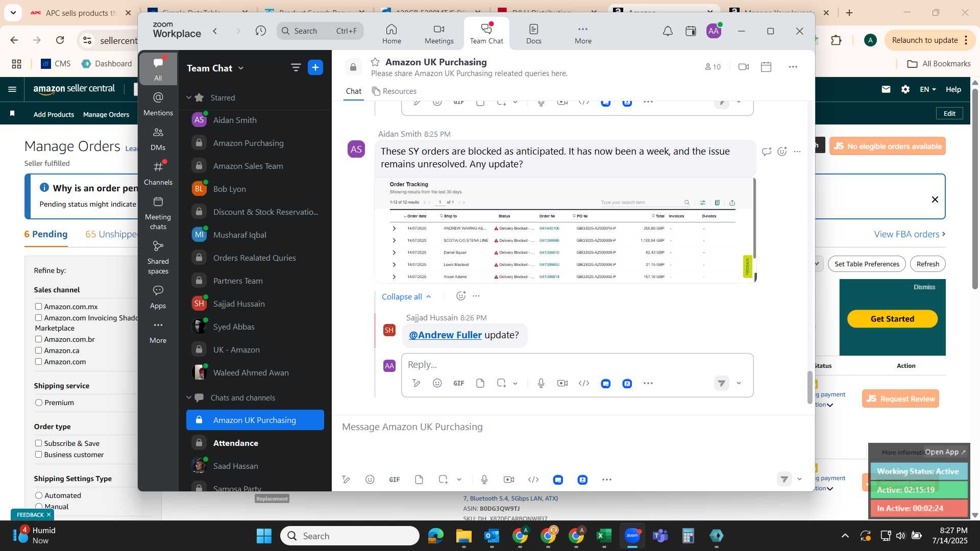Select Premium shipping service radio

click(x=39, y=403)
